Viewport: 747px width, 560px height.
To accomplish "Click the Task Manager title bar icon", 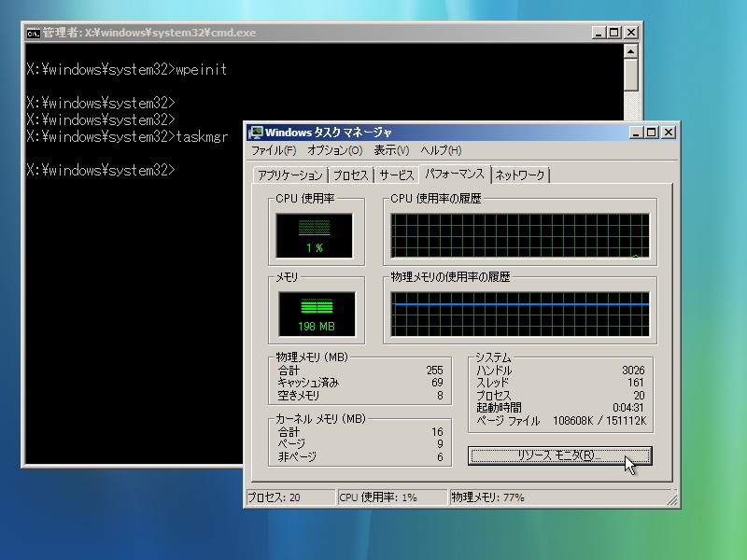I will tap(256, 133).
